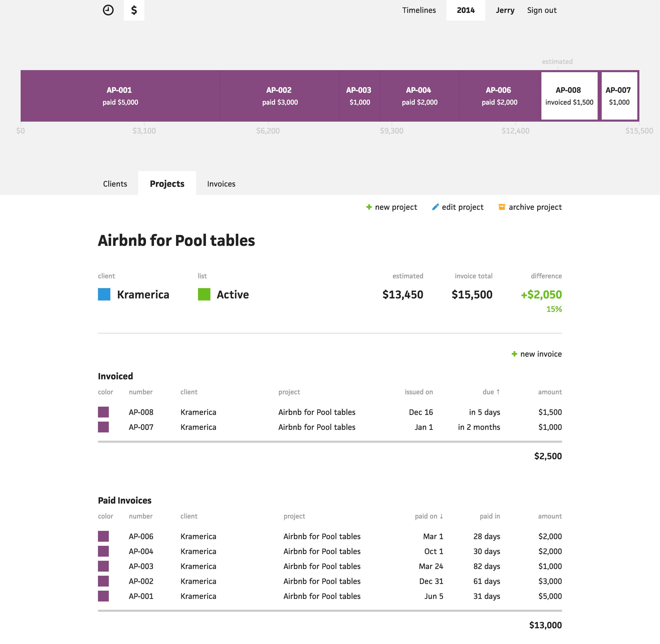Click the green Active list color swatch
The width and height of the screenshot is (660, 644).
[x=204, y=294]
